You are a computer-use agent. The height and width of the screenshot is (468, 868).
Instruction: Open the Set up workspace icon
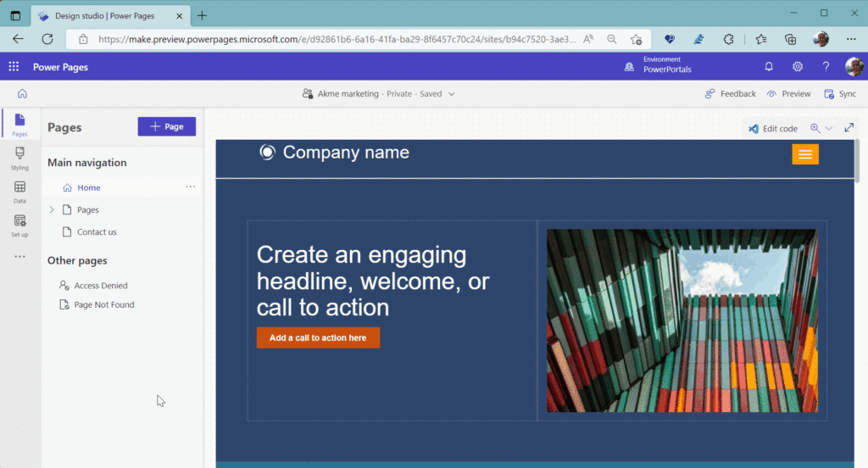point(19,225)
